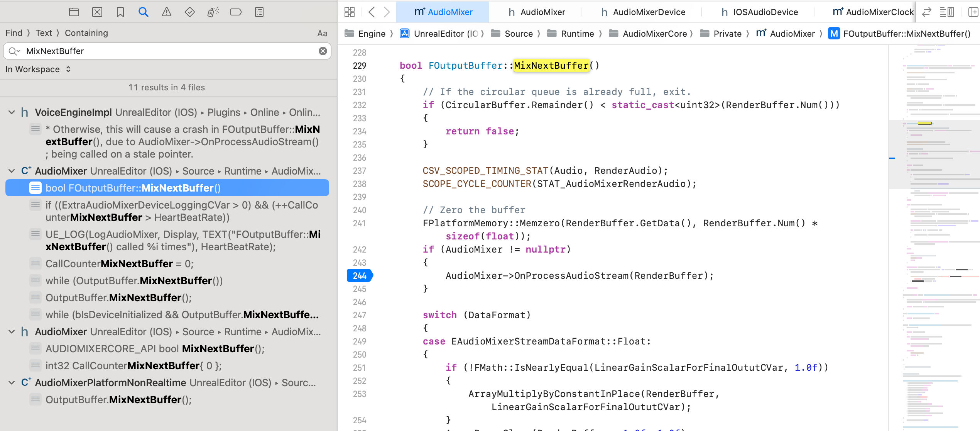Viewport: 980px width, 431px height.
Task: Open the Report navigator icon
Action: coord(259,12)
